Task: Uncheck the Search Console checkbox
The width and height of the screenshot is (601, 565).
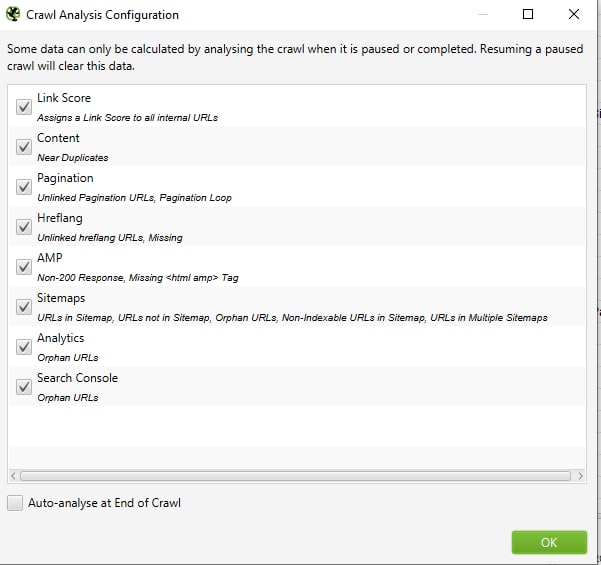Action: (x=24, y=387)
